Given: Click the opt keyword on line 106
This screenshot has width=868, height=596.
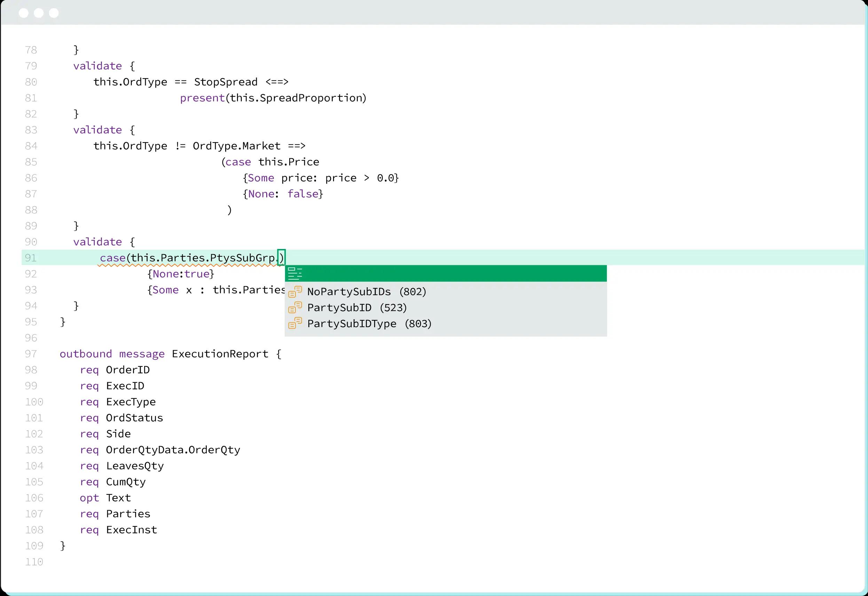Looking at the screenshot, I should click(89, 498).
